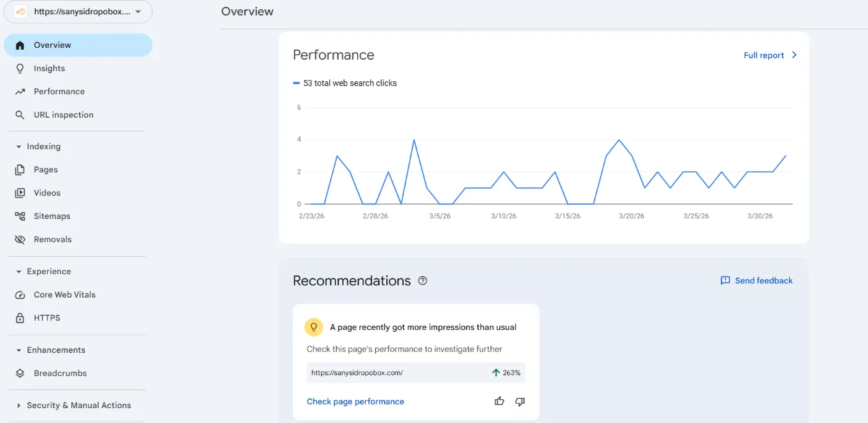The image size is (868, 423).
Task: Open the Breadcrumbs enhancement report
Action: point(78,373)
